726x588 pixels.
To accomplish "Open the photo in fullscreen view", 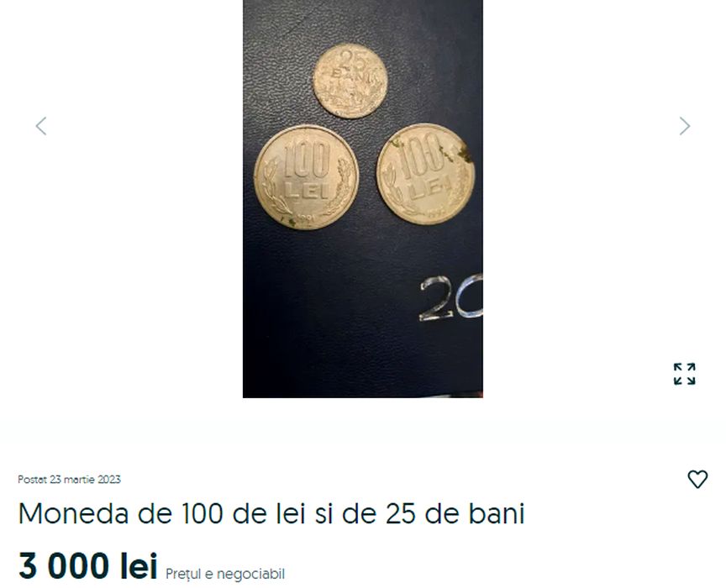I will (x=684, y=374).
